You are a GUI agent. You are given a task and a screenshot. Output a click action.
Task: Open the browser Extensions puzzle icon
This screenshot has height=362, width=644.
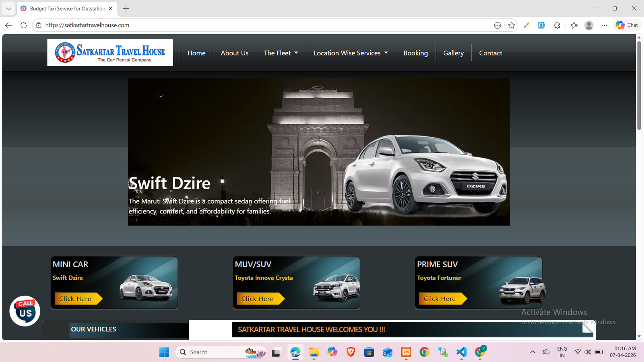point(557,25)
